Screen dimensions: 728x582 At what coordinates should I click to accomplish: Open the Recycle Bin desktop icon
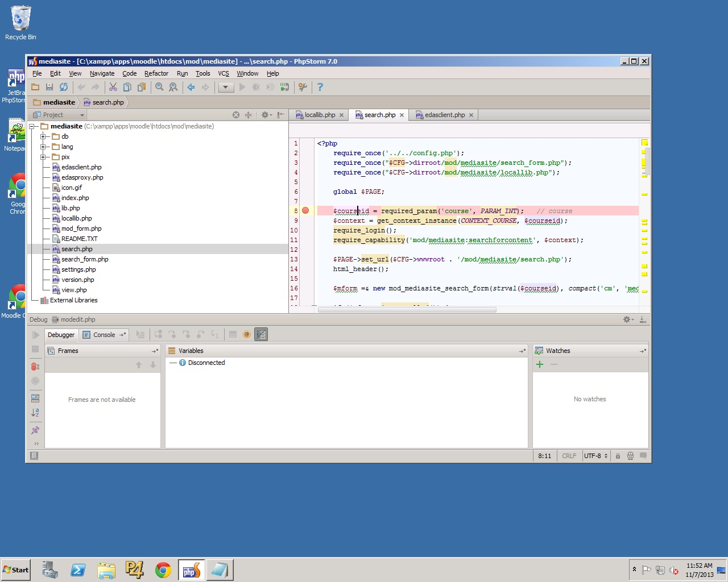(x=20, y=23)
